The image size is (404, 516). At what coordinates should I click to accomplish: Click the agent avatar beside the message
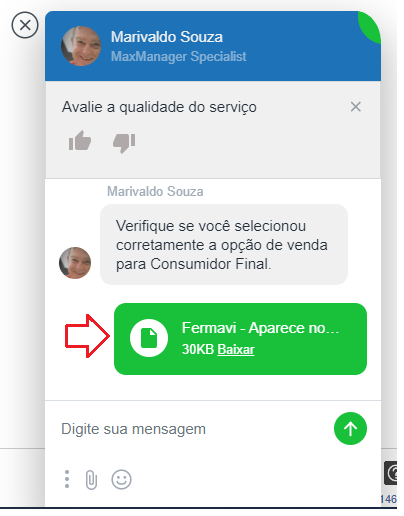click(75, 263)
